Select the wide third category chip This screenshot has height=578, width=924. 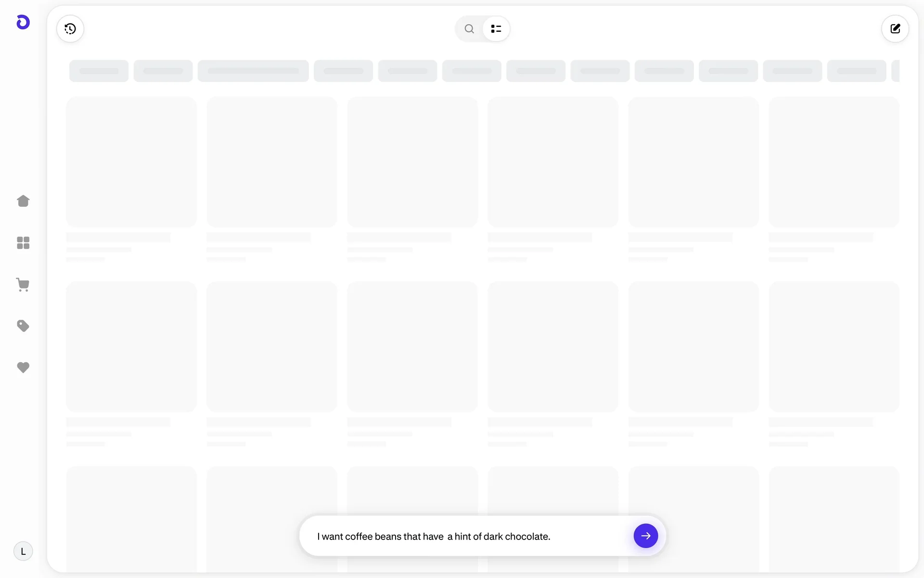pos(253,71)
